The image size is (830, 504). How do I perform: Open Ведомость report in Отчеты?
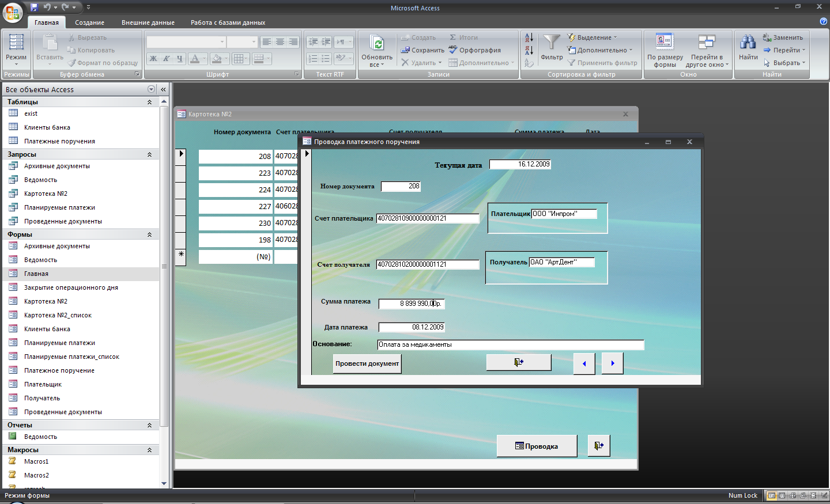(x=40, y=437)
